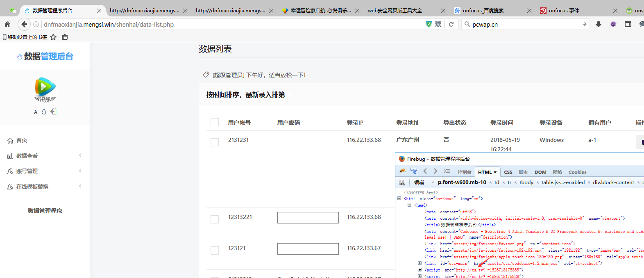This screenshot has width=644, height=278.
Task: Expand the script node ending in 175885
Action: point(420,270)
